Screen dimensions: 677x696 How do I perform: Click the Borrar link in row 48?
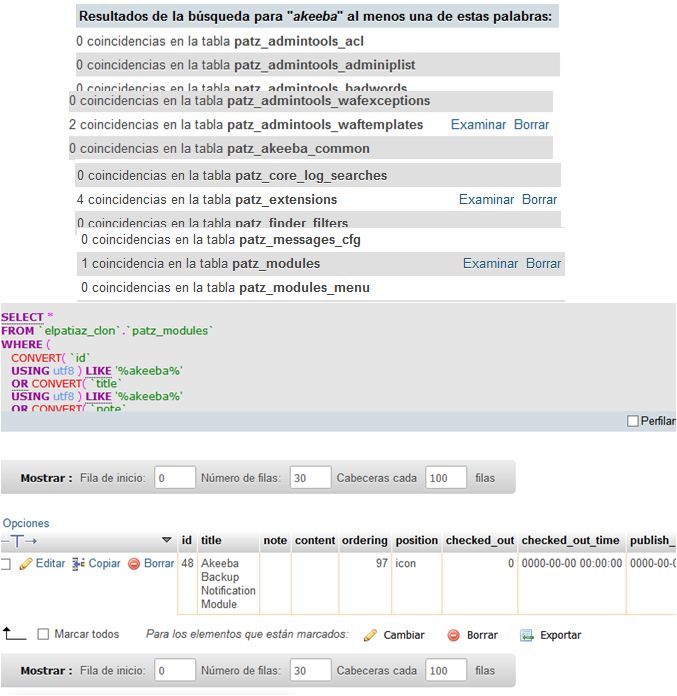click(x=159, y=564)
